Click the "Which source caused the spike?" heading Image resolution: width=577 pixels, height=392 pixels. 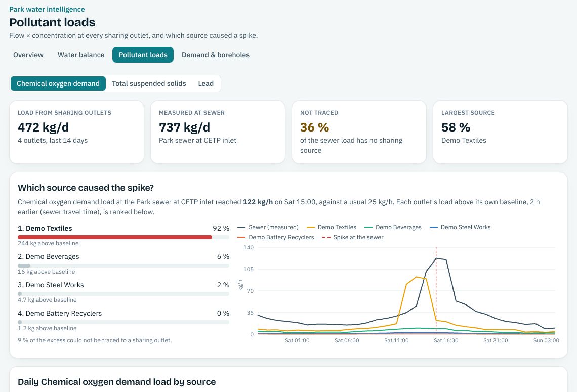tap(86, 188)
